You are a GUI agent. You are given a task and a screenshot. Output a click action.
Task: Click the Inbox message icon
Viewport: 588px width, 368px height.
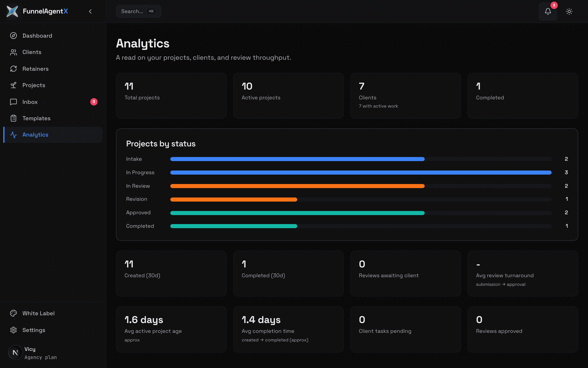tap(13, 102)
